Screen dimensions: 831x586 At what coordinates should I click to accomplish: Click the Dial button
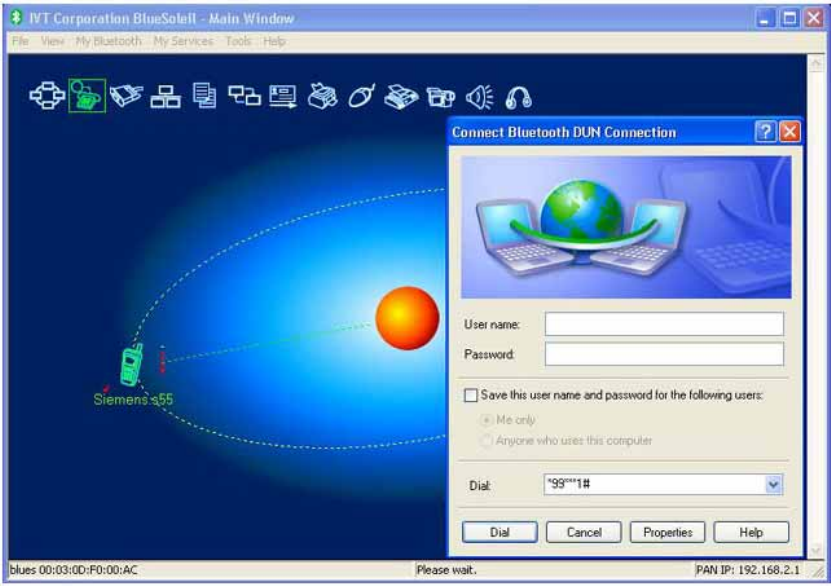499,532
